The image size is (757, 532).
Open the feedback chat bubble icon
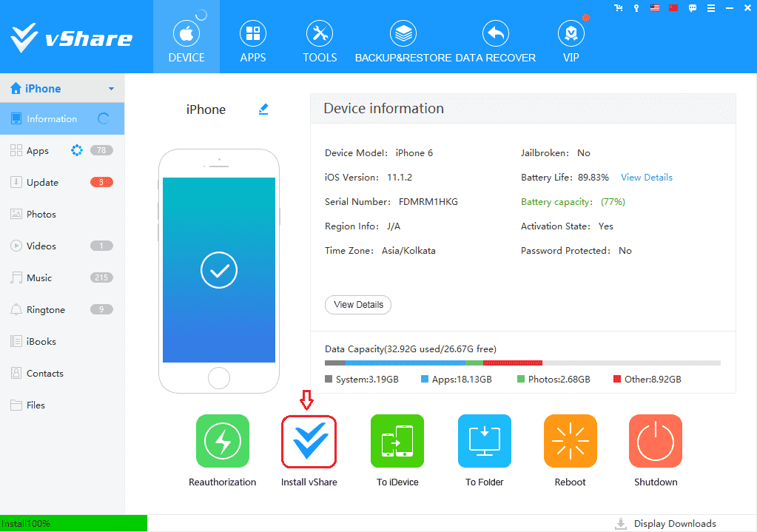(x=693, y=8)
